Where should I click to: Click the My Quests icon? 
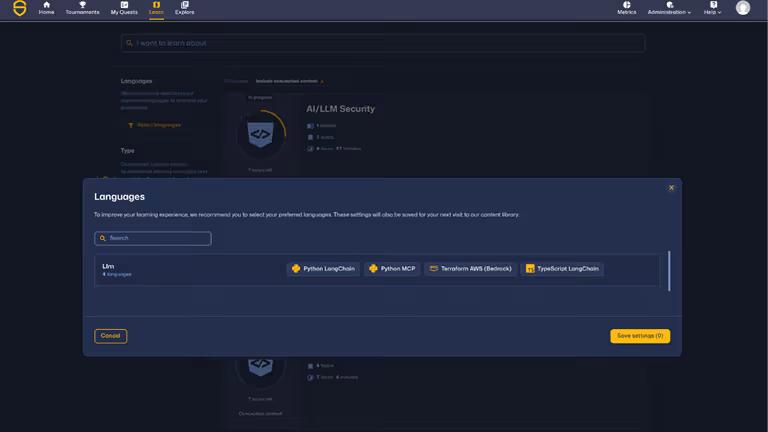[x=124, y=4]
